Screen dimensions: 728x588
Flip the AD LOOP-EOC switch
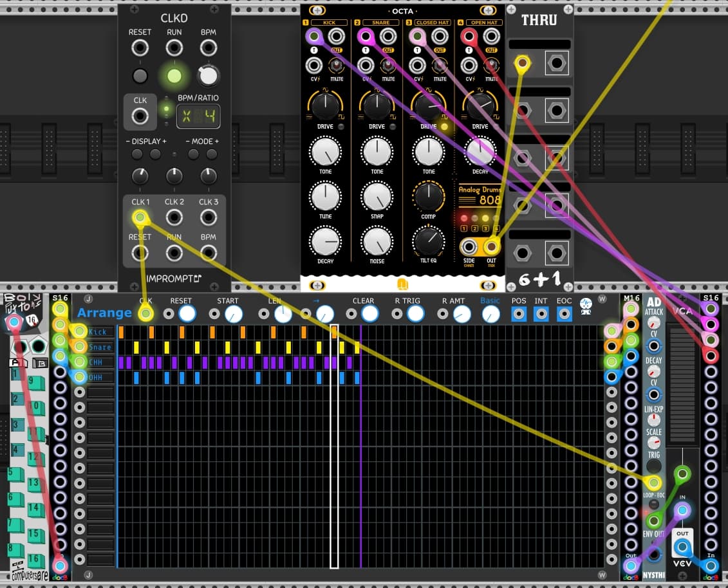tap(654, 504)
